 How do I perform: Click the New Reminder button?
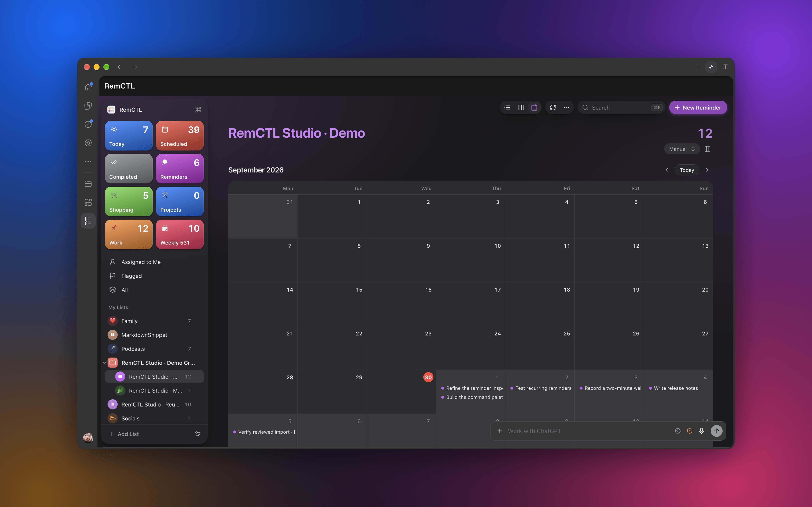[698, 108]
